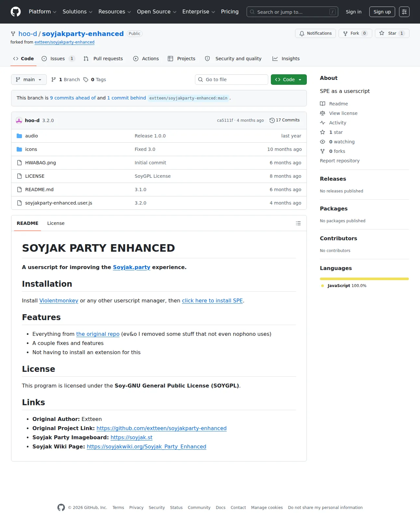Click the yellow JavaScript language bar

click(x=364, y=279)
